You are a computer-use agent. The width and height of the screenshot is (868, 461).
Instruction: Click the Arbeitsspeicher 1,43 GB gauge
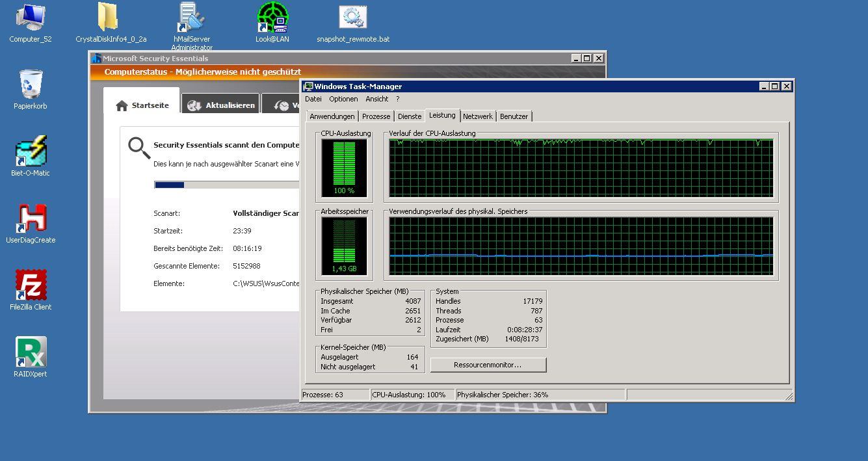(x=344, y=246)
